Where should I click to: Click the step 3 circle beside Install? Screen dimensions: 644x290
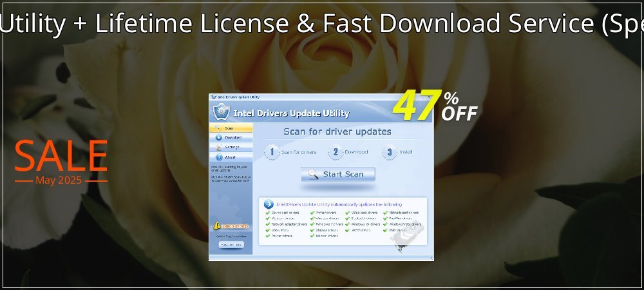click(x=389, y=152)
